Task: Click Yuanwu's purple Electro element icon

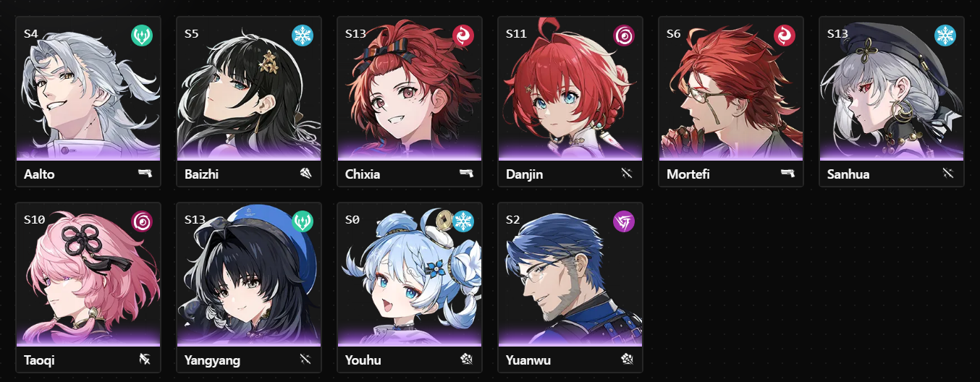Action: [x=624, y=221]
